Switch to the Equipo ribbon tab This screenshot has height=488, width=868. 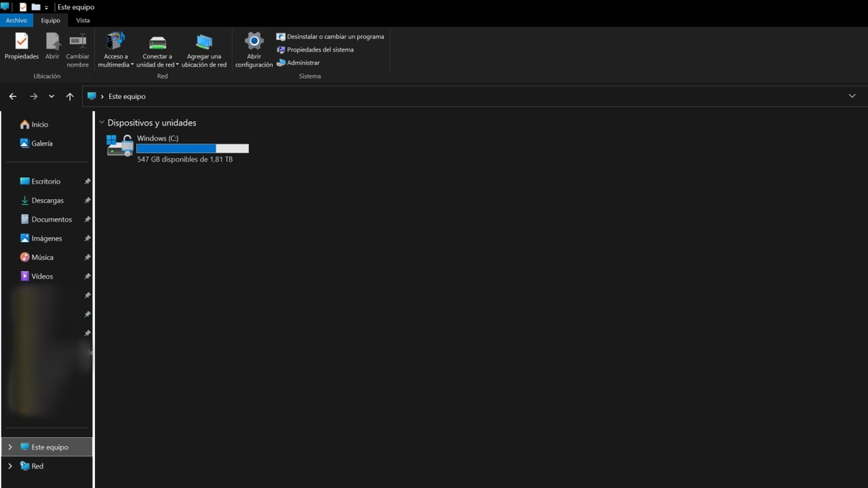tap(51, 20)
